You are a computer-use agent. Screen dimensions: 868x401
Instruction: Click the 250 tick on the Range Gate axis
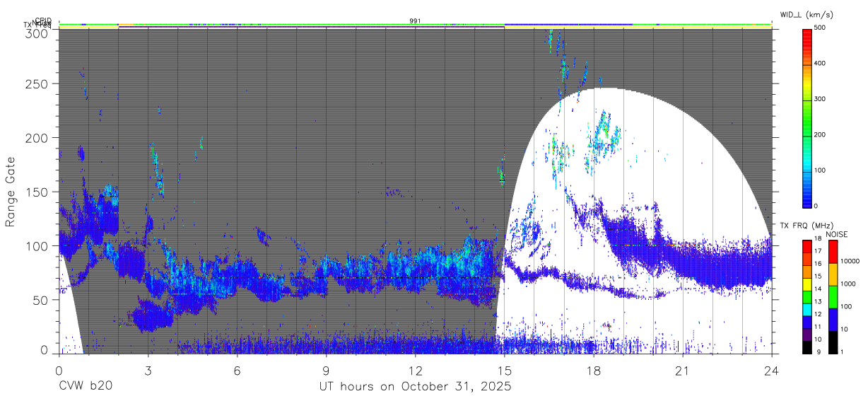point(37,84)
